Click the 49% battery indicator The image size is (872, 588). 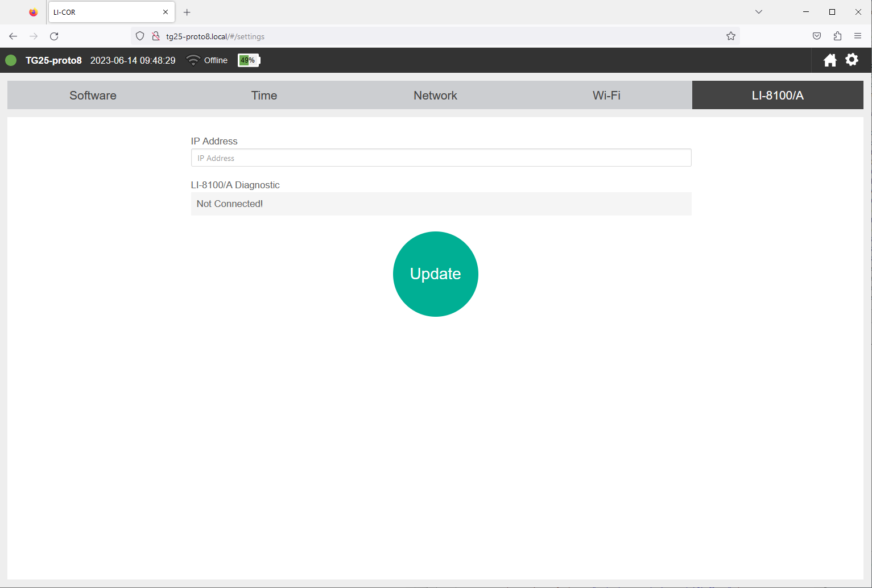click(x=249, y=60)
